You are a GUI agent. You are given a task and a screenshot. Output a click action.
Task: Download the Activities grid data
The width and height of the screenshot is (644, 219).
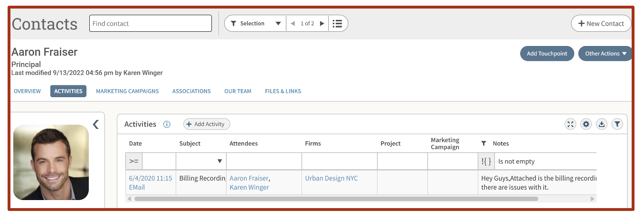click(x=602, y=124)
